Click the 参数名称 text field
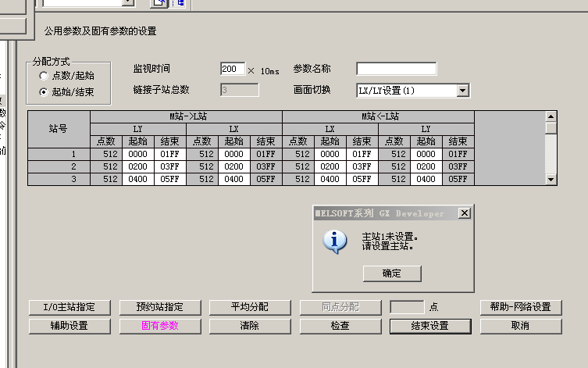588x368 pixels. pyautogui.click(x=396, y=70)
